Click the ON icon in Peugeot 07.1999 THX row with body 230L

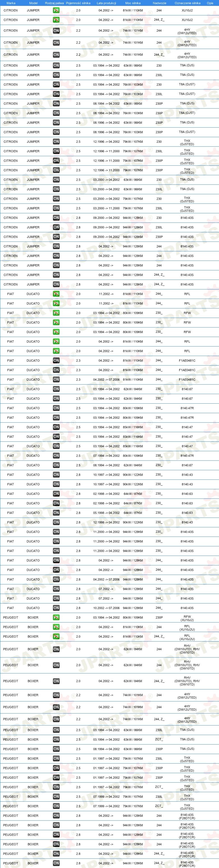point(56,797)
